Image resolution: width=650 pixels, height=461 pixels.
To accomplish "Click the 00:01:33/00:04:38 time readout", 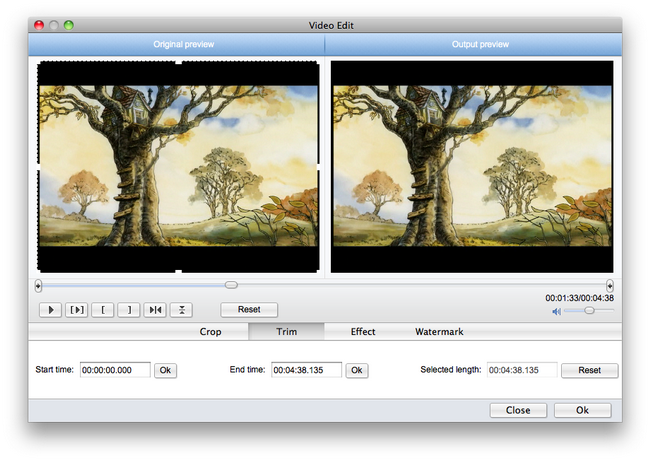I will (579, 298).
